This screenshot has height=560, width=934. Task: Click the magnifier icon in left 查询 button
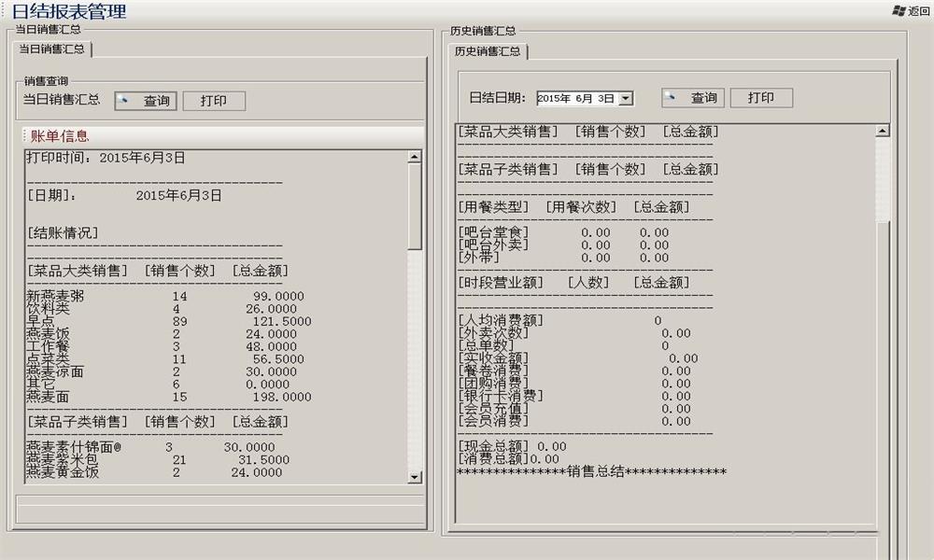(122, 100)
